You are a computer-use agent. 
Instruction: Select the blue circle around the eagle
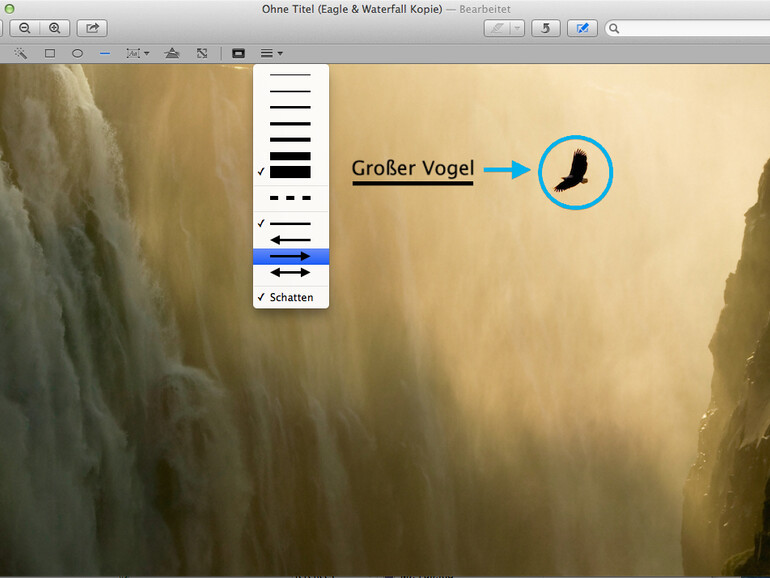pyautogui.click(x=575, y=172)
